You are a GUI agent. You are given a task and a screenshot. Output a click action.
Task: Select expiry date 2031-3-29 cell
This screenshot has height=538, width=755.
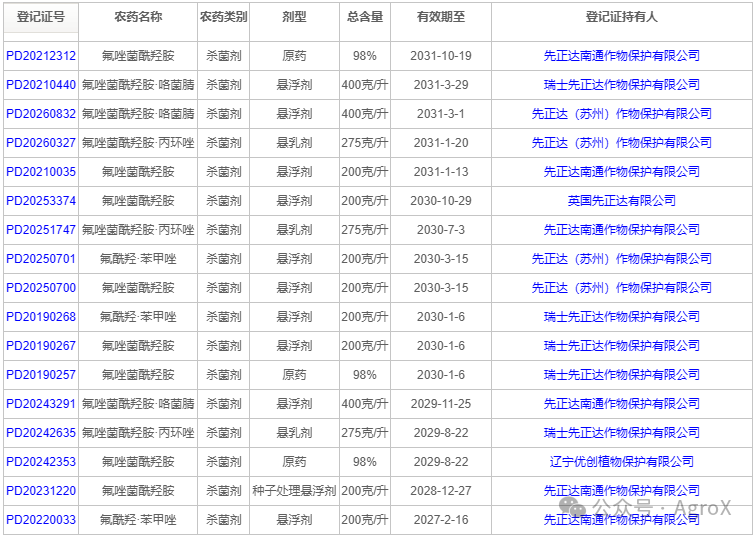(x=441, y=85)
